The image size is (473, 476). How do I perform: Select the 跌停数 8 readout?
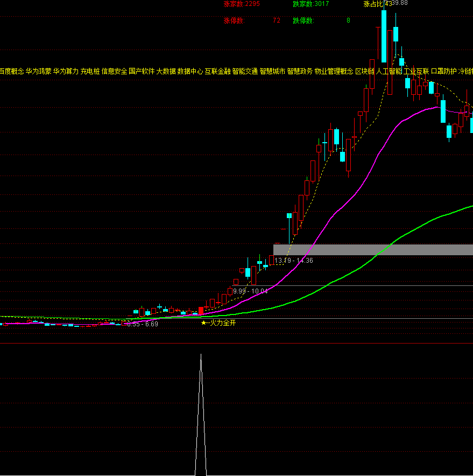pyautogui.click(x=321, y=21)
